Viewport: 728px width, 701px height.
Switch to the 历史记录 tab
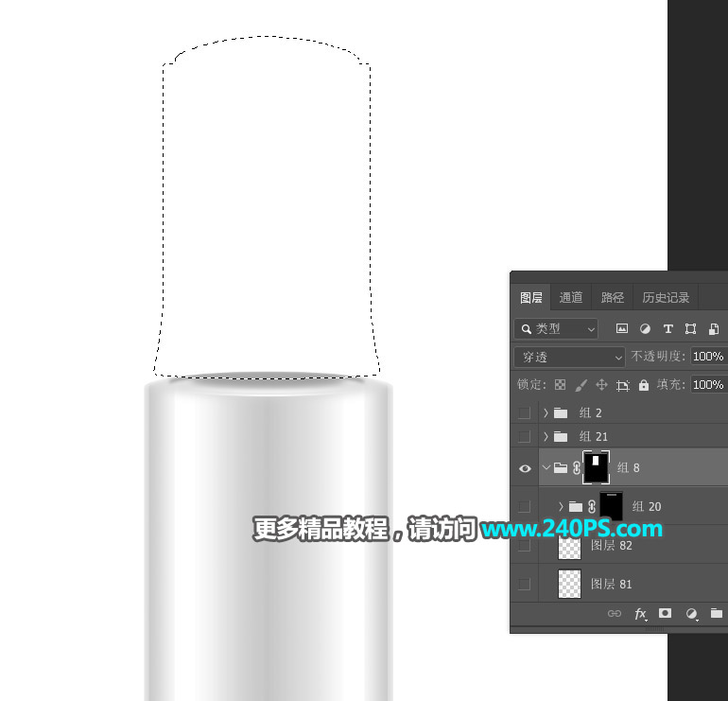coord(666,297)
